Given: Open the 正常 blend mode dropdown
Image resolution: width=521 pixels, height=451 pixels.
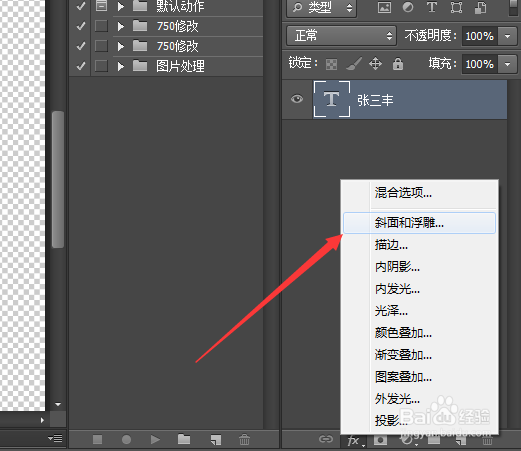Looking at the screenshot, I should point(341,35).
